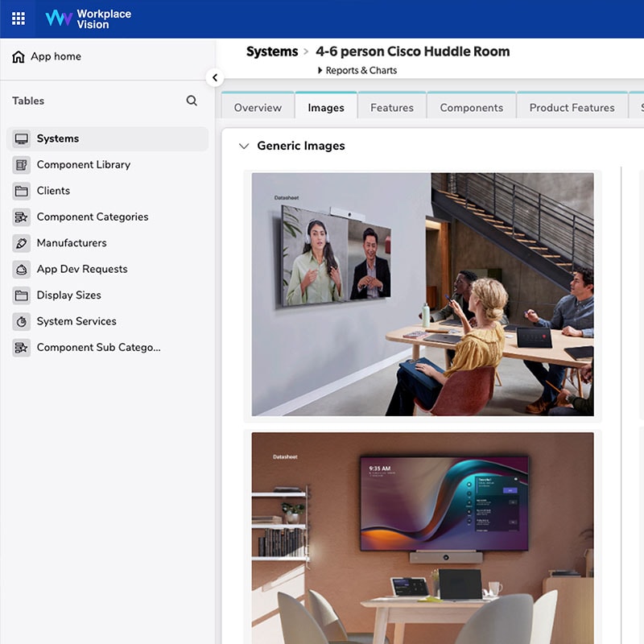Select the Systems table icon
The image size is (644, 644).
pyautogui.click(x=21, y=138)
